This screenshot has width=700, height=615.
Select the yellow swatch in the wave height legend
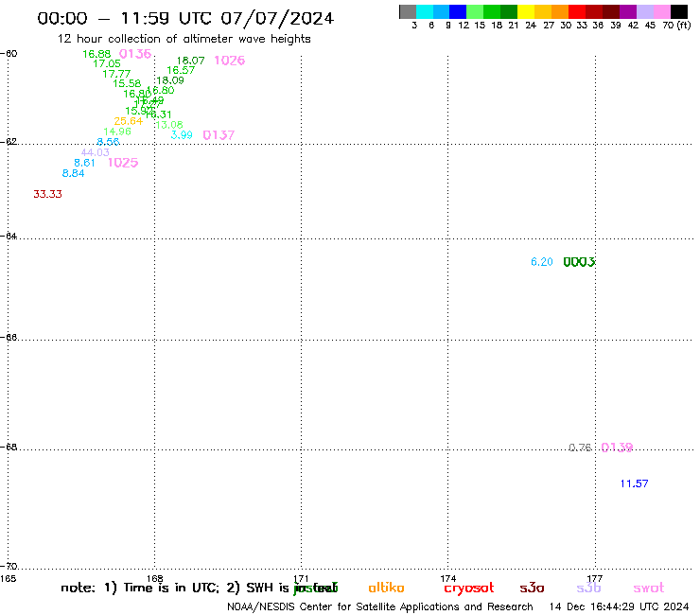tap(526, 11)
